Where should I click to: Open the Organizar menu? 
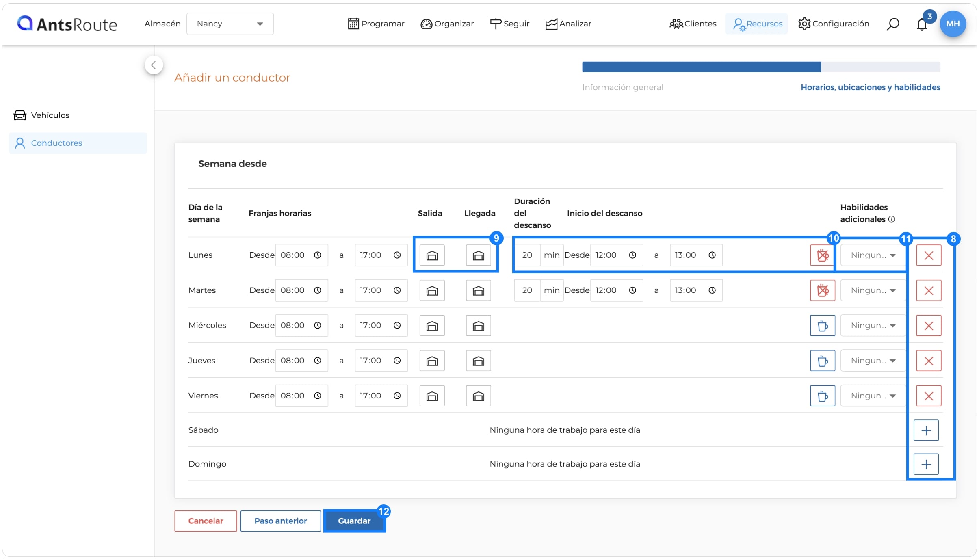pyautogui.click(x=447, y=24)
